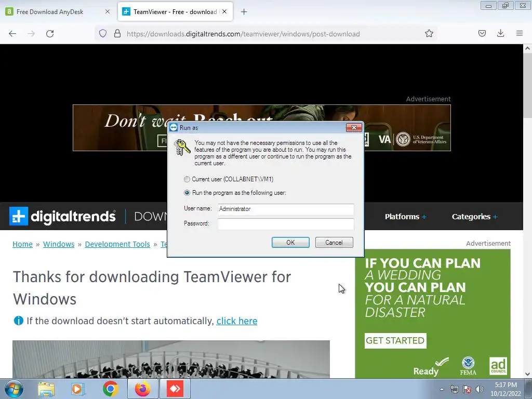Click the Ad Council logo in ad
This screenshot has height=399, width=532.
[x=498, y=366]
